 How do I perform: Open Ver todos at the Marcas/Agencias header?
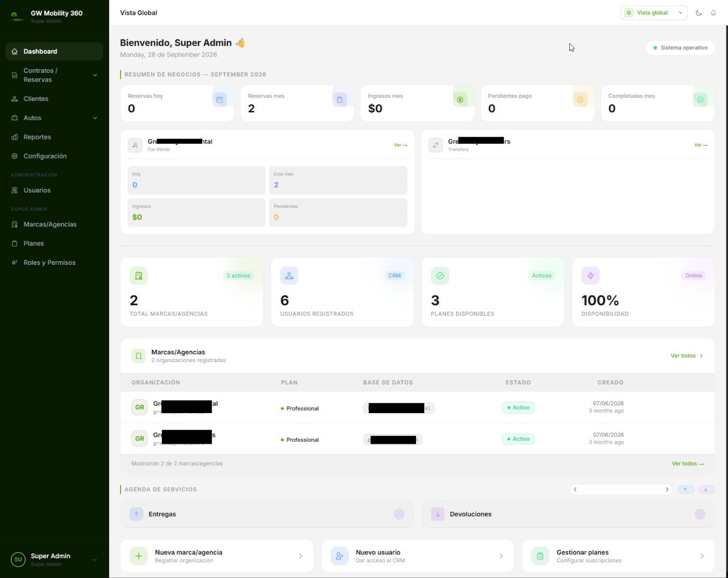[x=687, y=356]
